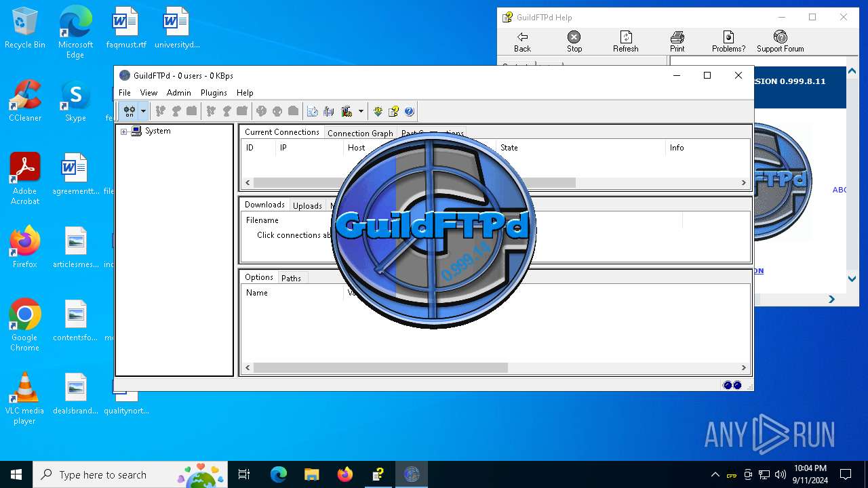This screenshot has height=488, width=868.
Task: Open File Explorer from the taskbar
Action: point(311,474)
